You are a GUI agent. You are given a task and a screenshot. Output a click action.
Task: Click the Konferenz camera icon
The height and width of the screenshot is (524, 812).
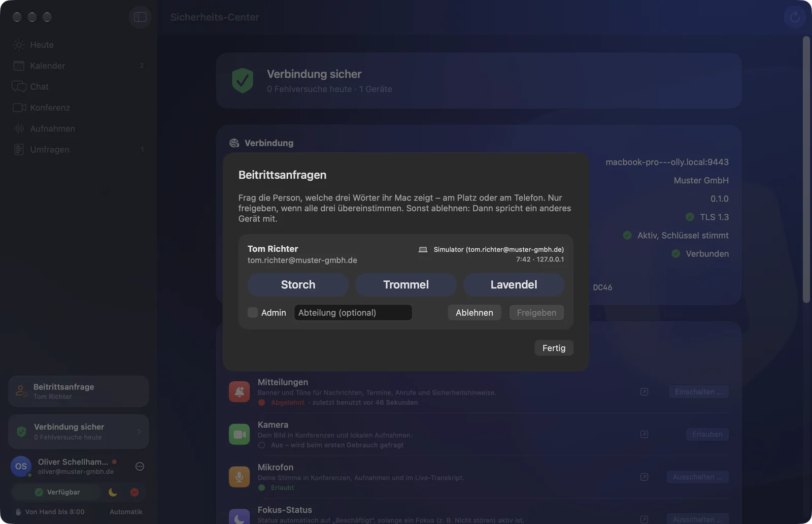click(x=19, y=108)
